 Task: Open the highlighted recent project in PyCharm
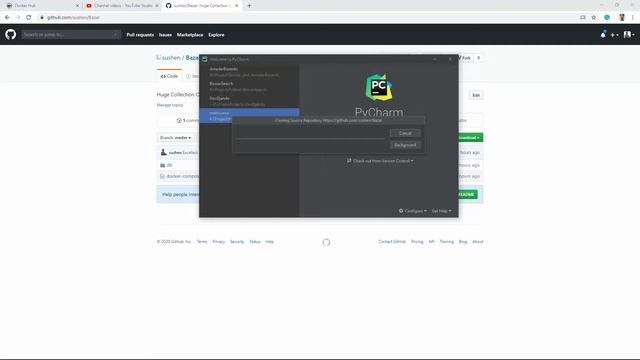coord(249,116)
